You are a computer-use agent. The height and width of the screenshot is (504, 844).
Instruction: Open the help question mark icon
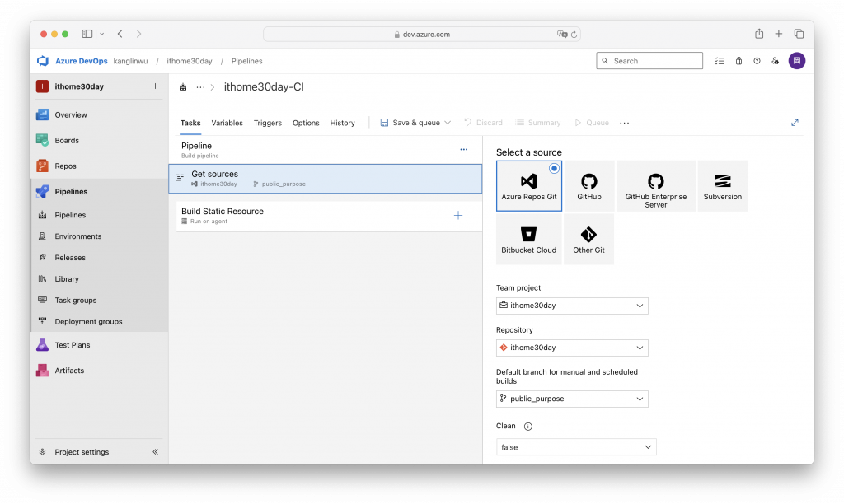[757, 61]
